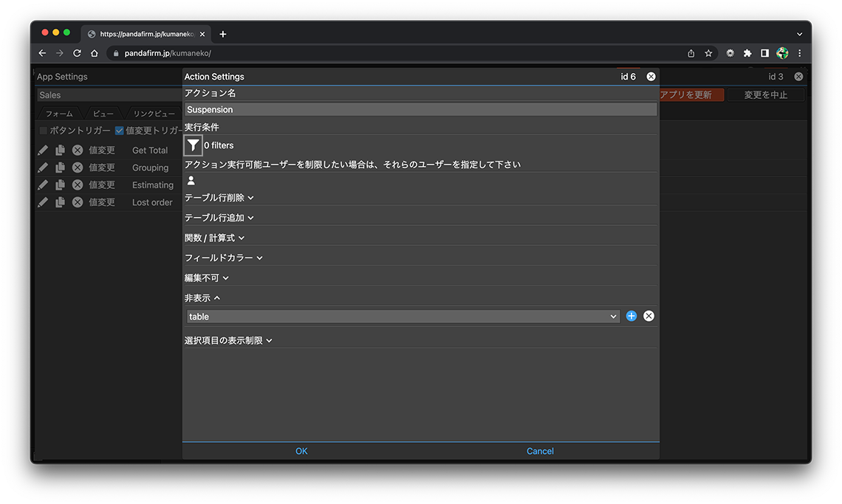Viewport: 842px width, 504px height.
Task: Add another hidden field with plus icon
Action: point(631,316)
